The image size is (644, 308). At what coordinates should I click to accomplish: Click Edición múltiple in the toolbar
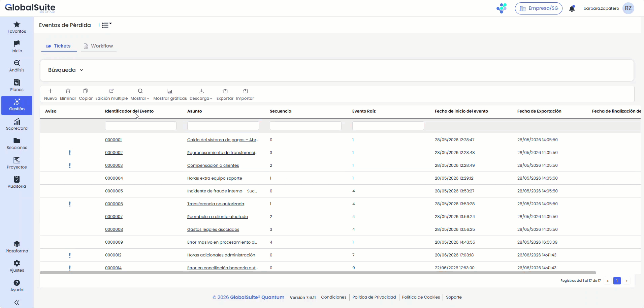[111, 94]
